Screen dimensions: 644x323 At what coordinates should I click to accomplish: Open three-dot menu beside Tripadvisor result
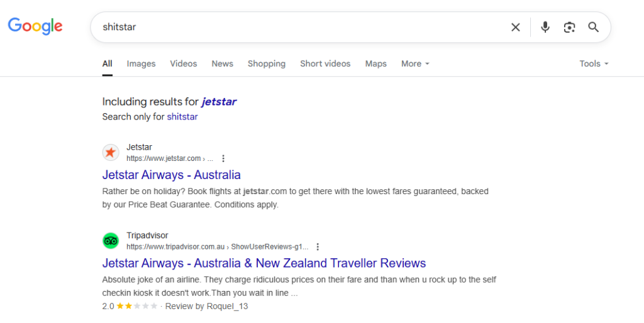(x=318, y=246)
